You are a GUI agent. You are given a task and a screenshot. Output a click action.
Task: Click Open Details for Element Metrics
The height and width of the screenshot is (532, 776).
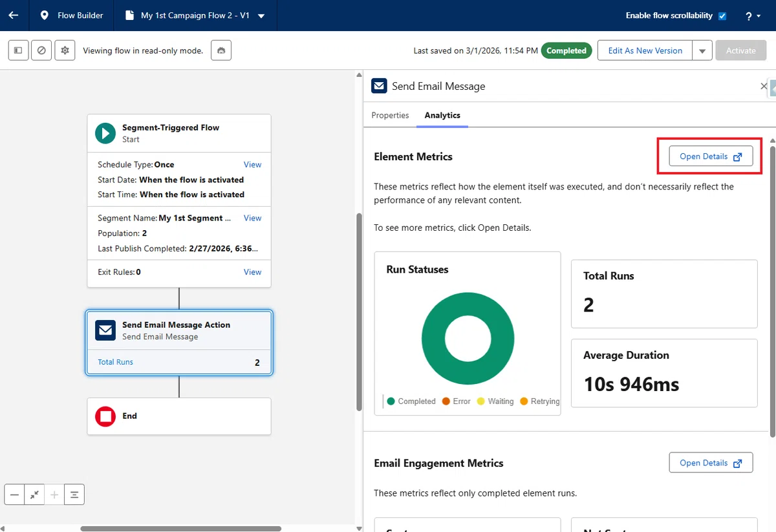(711, 156)
